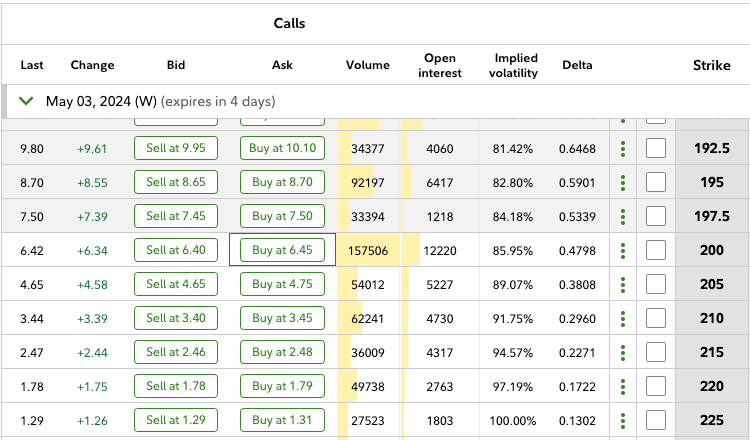Open three-dot menu for 210 strike
The image size is (750, 440).
(623, 319)
